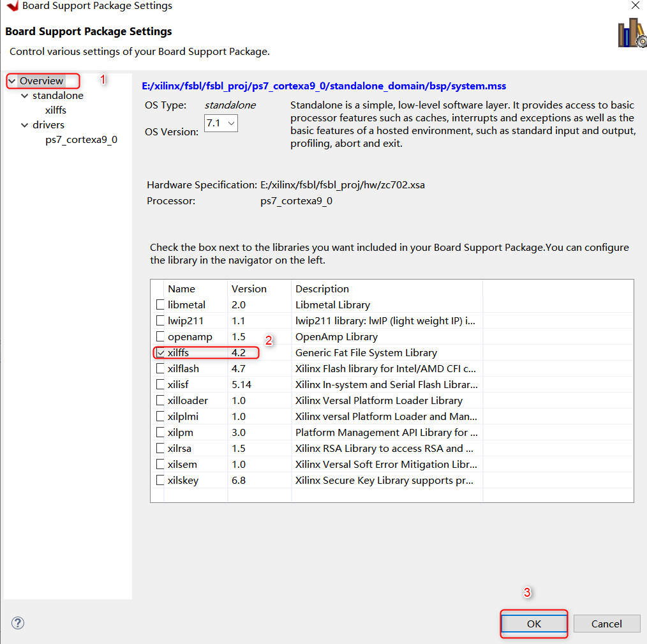Collapse the standalone tree node
647x644 pixels.
[x=24, y=95]
